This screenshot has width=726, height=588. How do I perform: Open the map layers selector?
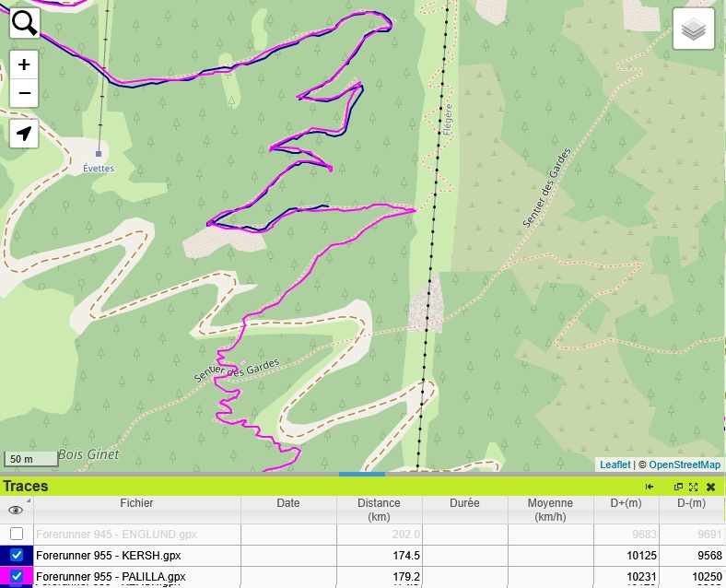(693, 30)
